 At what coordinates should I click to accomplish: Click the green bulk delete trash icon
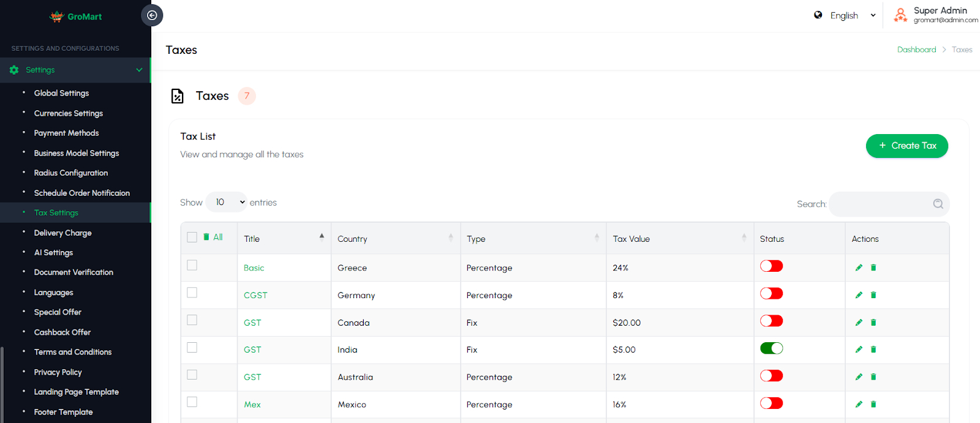(x=206, y=237)
